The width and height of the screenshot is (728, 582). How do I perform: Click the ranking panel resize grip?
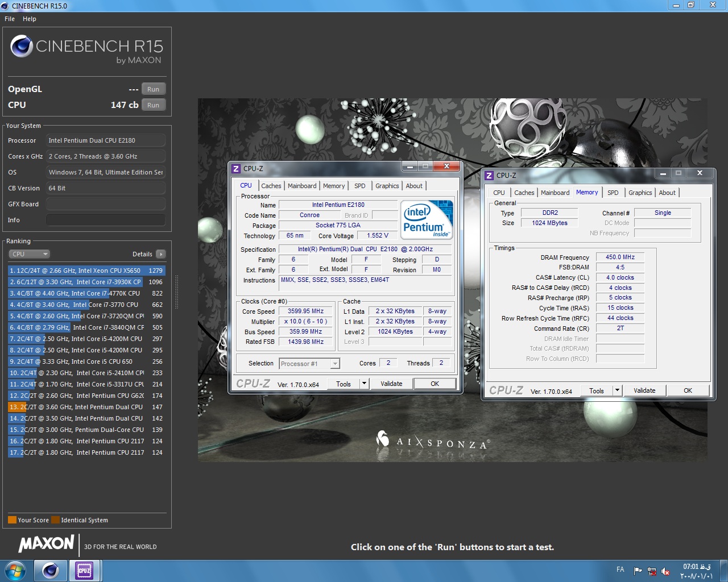(176, 292)
